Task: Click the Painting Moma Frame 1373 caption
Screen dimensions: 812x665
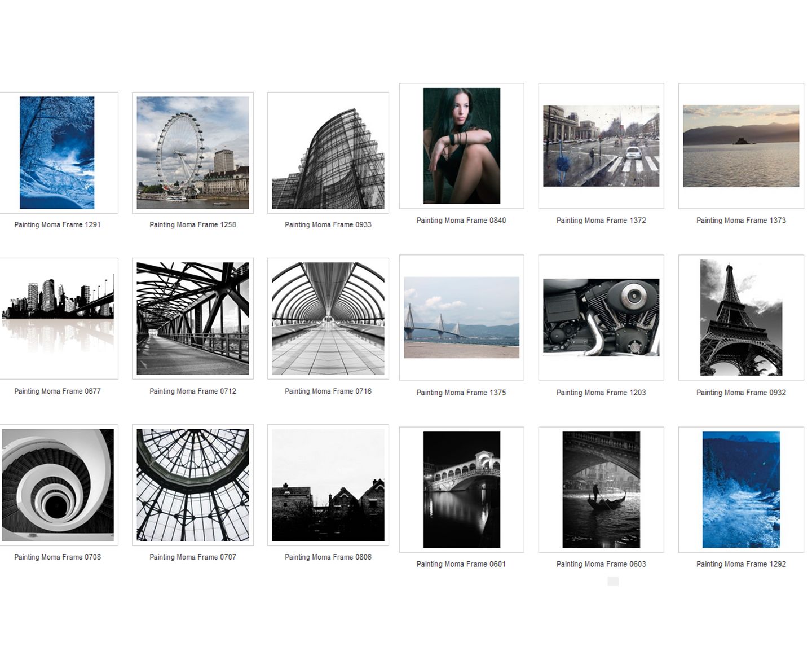Action: [741, 221]
